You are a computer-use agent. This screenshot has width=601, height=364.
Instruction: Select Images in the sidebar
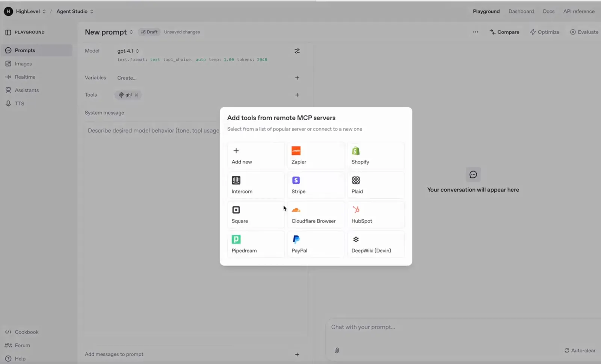point(36,64)
